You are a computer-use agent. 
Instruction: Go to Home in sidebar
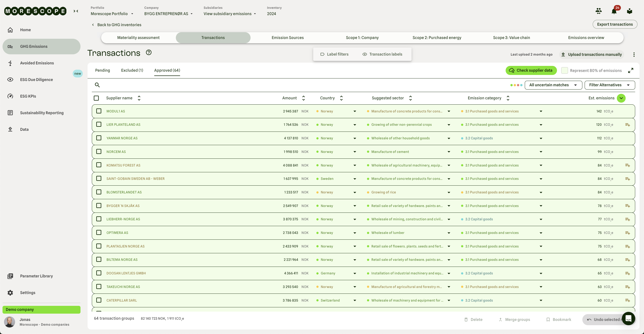42,30
